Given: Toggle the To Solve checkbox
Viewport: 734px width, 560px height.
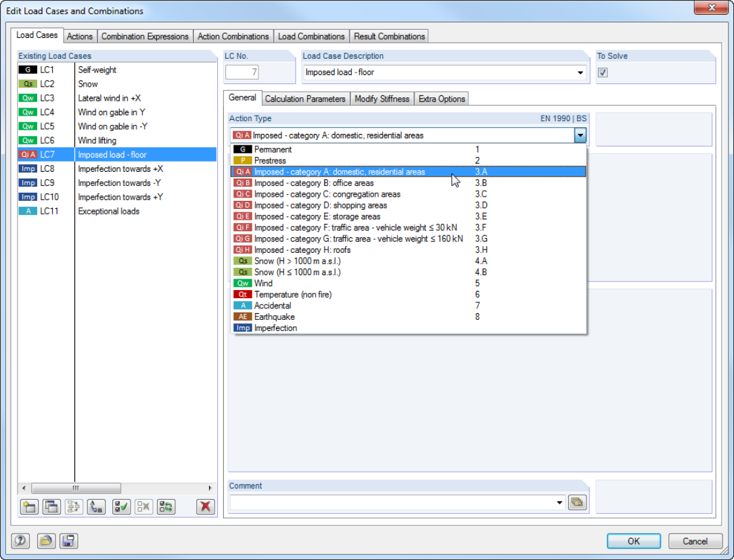Looking at the screenshot, I should pos(603,72).
